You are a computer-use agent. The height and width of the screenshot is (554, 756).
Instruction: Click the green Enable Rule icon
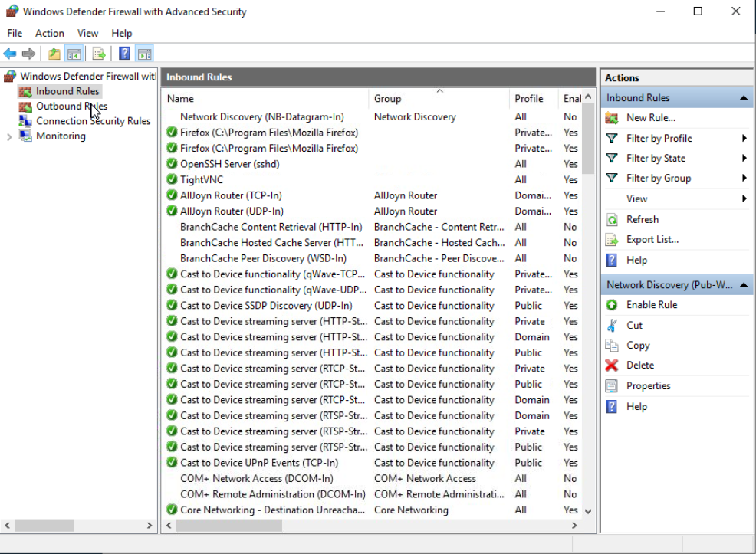612,304
